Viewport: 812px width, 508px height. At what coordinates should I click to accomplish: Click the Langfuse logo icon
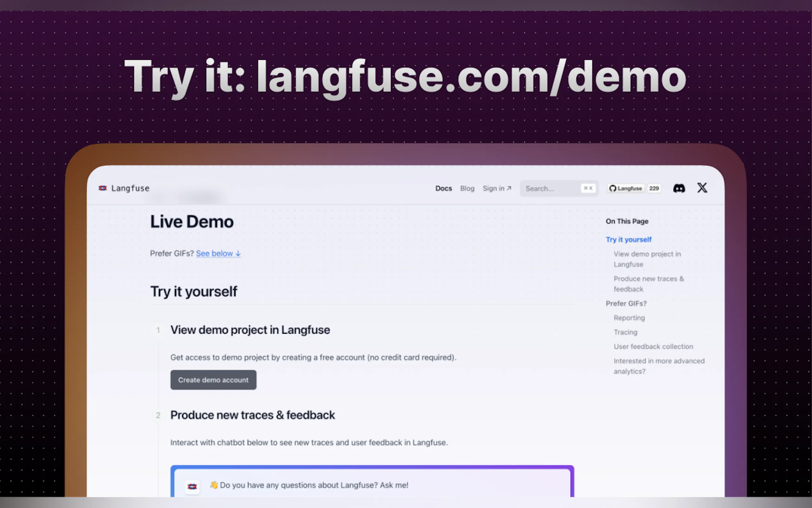point(103,188)
